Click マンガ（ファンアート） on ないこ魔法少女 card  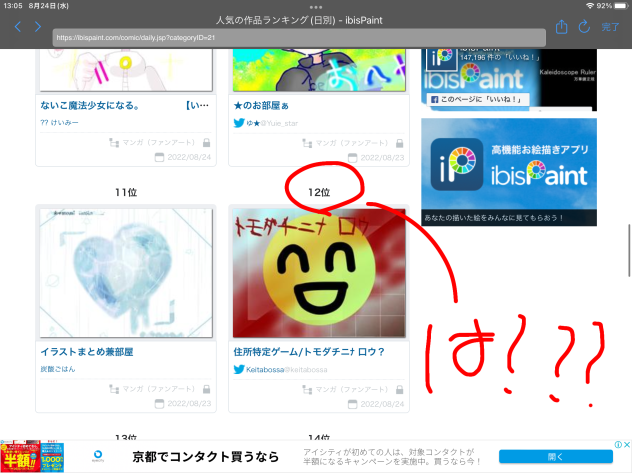tap(159, 143)
